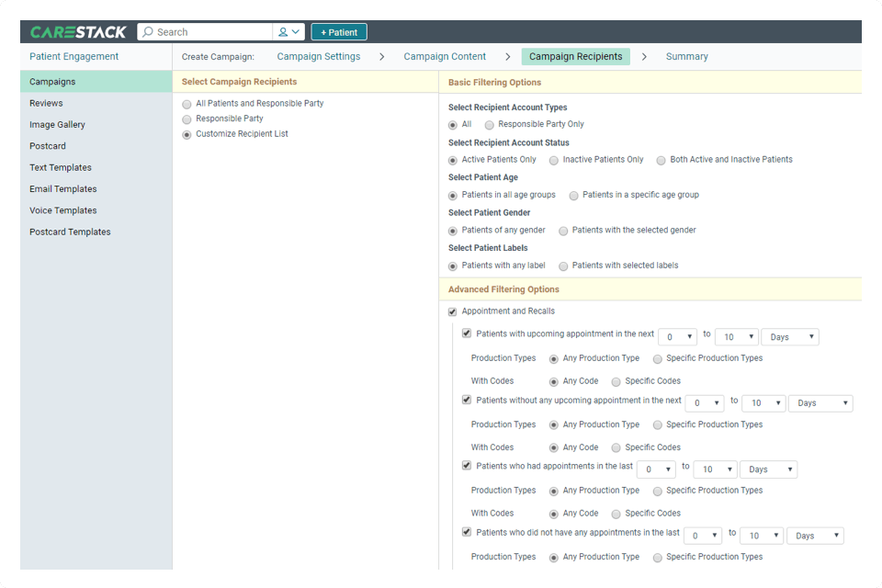882x588 pixels.
Task: Select Voice Templates from sidebar
Action: (x=64, y=210)
